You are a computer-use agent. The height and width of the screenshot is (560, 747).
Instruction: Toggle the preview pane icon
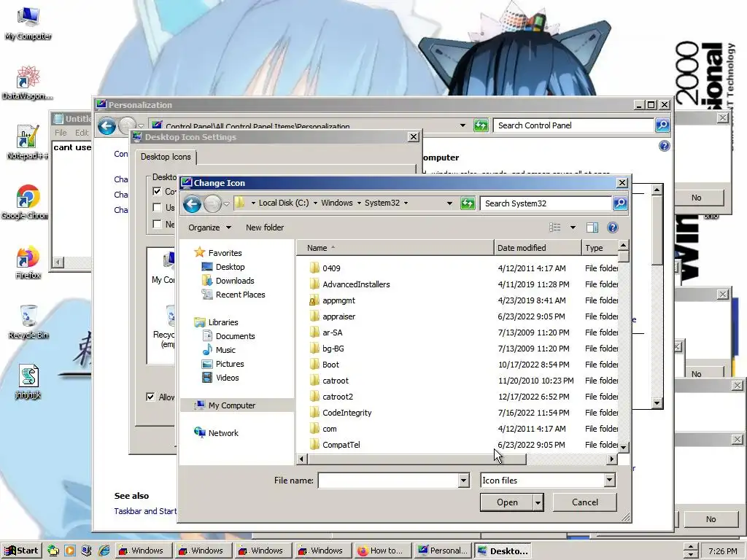pyautogui.click(x=592, y=227)
